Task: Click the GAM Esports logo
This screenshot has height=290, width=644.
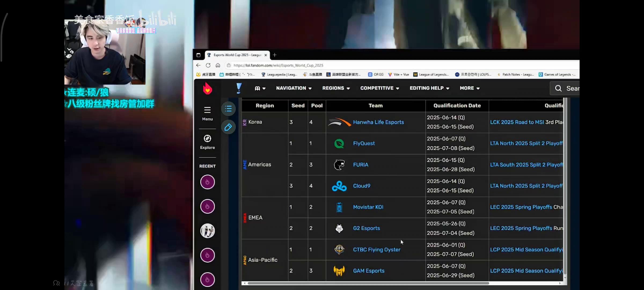Action: click(339, 271)
